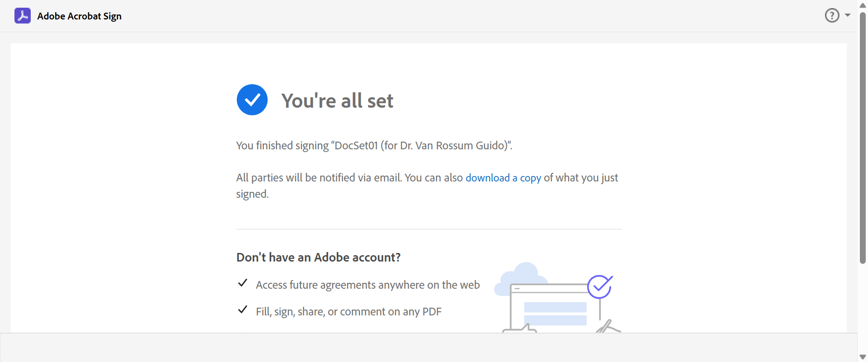Image resolution: width=868 pixels, height=362 pixels.
Task: Click the Don't have an Adobe account heading
Action: click(x=318, y=257)
